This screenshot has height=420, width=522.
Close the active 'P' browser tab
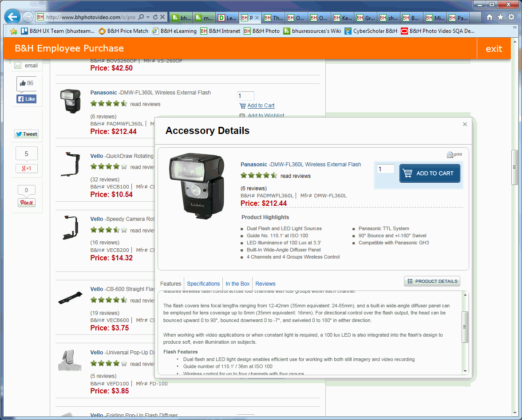pos(257,18)
